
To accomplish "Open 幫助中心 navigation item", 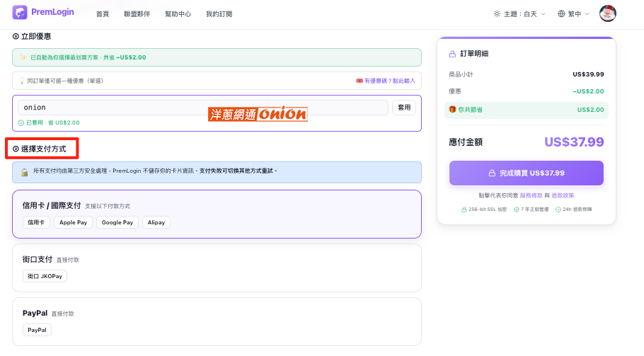I will point(178,14).
